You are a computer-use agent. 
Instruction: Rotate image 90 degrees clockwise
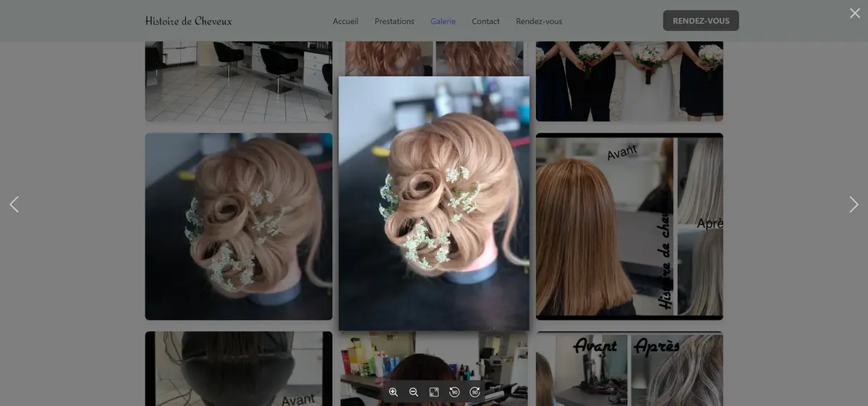click(x=475, y=392)
